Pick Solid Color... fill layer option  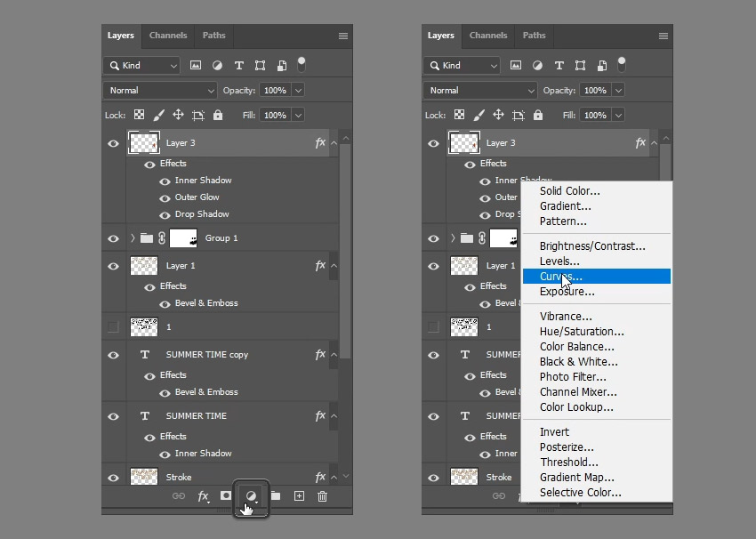pyautogui.click(x=569, y=191)
